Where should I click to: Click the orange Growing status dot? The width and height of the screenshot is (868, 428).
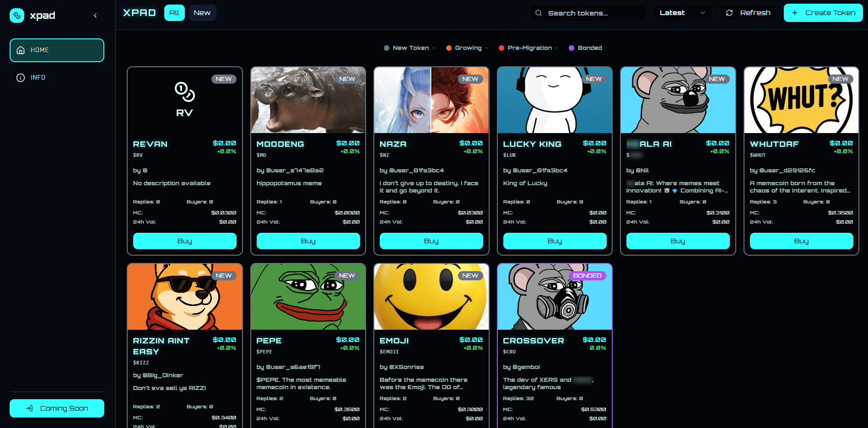449,48
